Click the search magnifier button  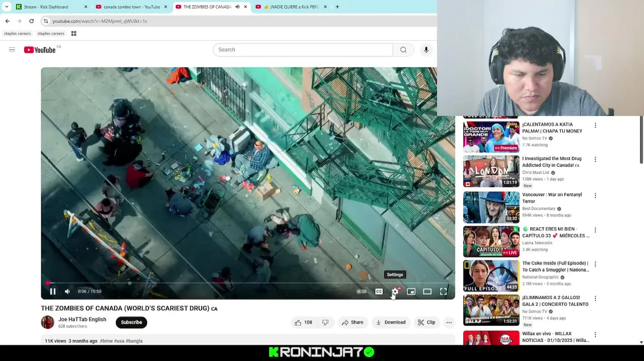[x=404, y=50]
